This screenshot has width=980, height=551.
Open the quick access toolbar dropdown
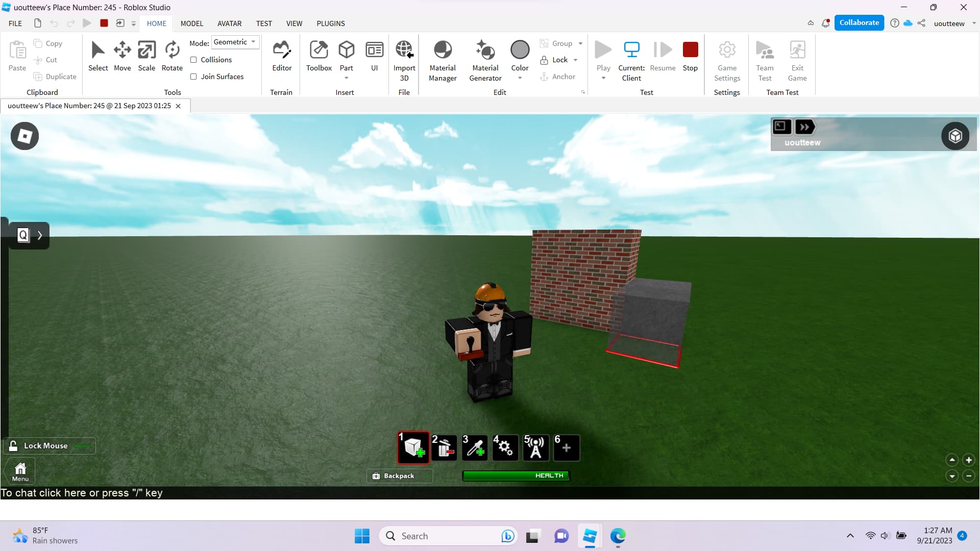(x=133, y=23)
